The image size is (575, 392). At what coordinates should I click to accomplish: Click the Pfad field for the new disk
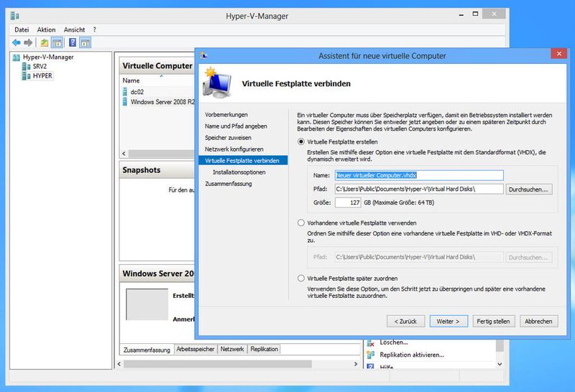(x=419, y=189)
